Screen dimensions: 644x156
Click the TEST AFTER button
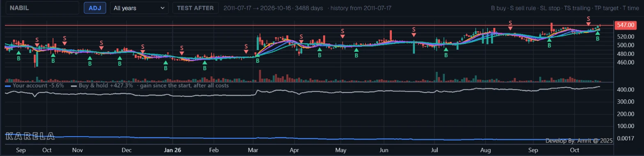click(x=195, y=8)
